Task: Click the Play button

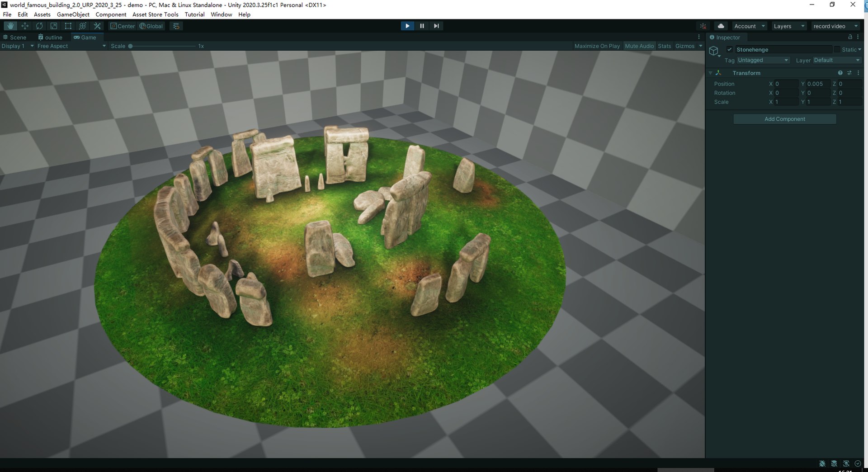Action: pos(407,26)
